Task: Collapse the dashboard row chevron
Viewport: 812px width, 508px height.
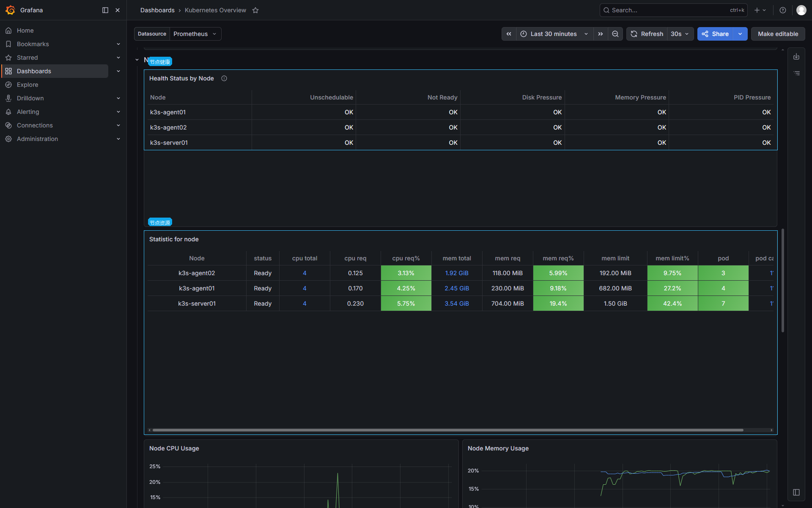Action: point(137,60)
